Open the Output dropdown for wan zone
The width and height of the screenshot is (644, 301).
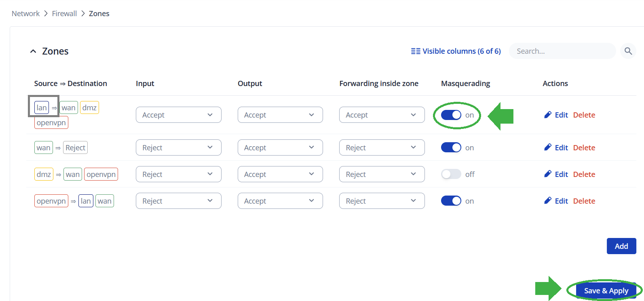pyautogui.click(x=280, y=147)
